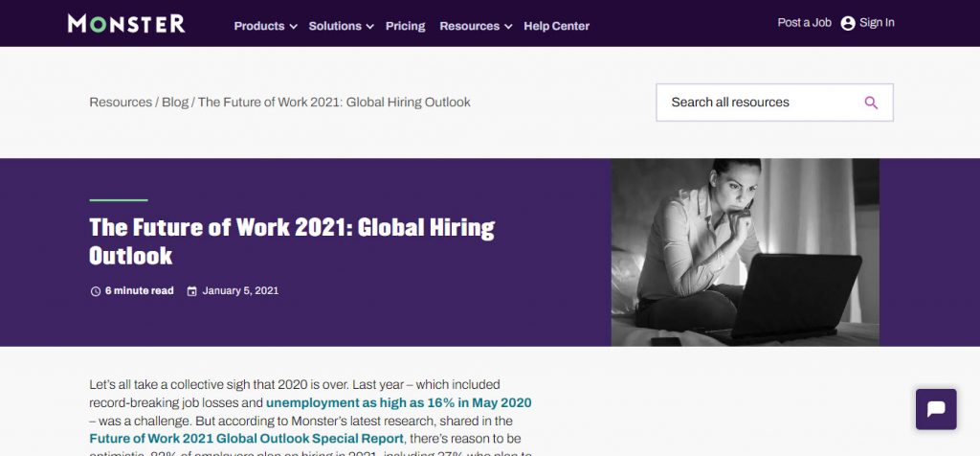Screen dimensions: 980x456
Task: Click the article title heading
Action: click(292, 241)
